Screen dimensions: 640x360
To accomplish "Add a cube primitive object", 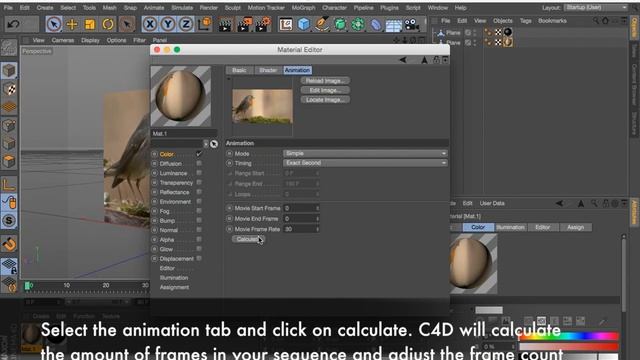I will 304,24.
